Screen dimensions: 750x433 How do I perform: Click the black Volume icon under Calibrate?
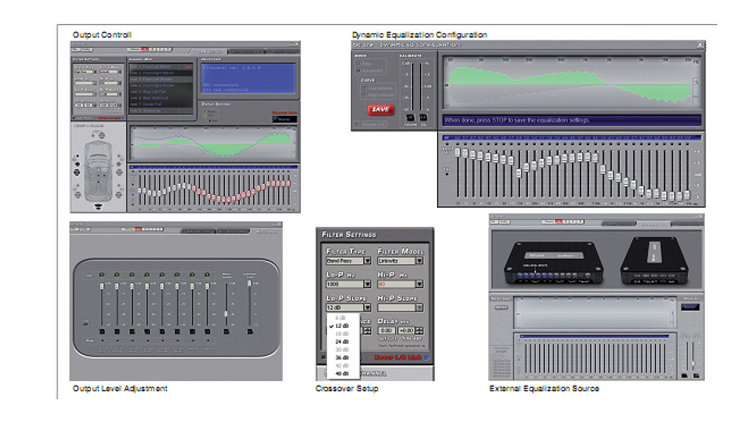click(x=410, y=117)
